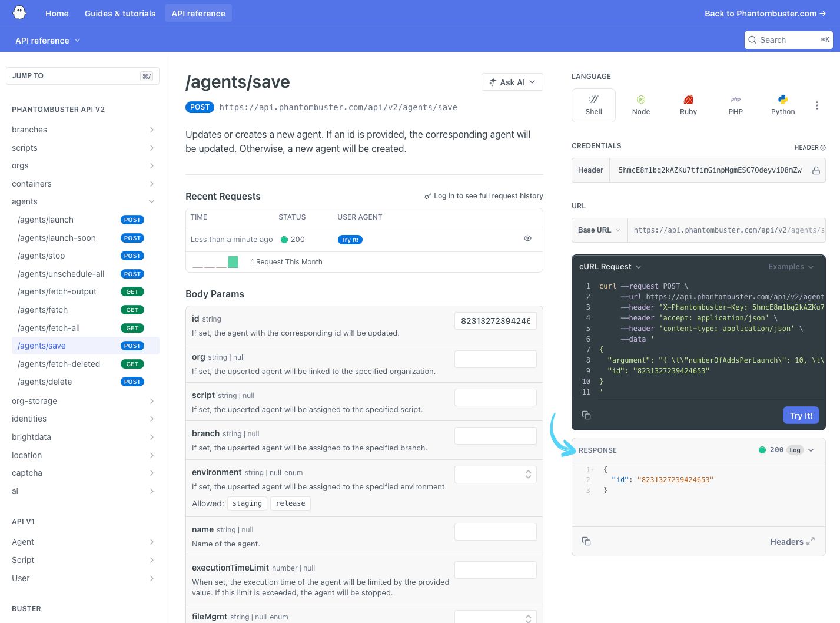Expand the response status 200 chevron
This screenshot has width=840, height=623.
tap(811, 450)
